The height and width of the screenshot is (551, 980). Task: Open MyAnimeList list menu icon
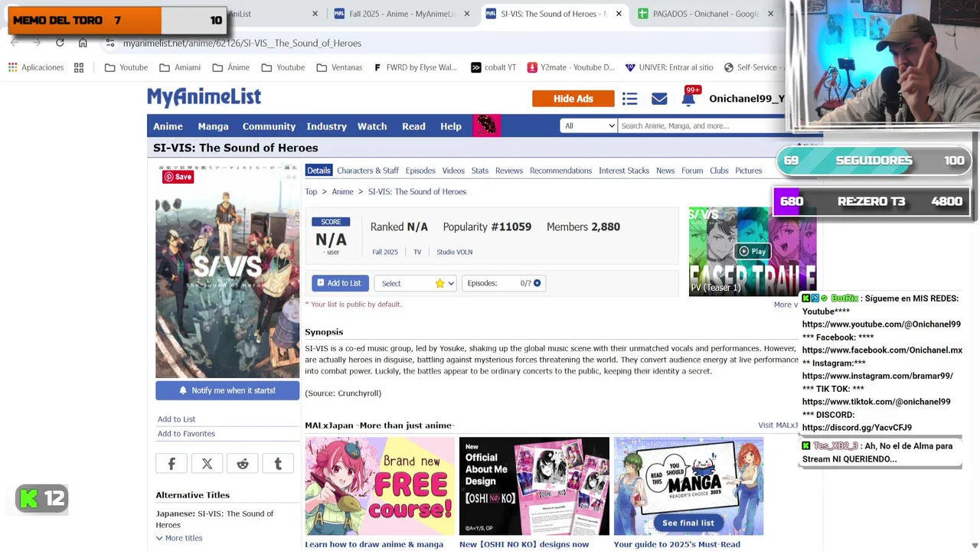point(629,99)
